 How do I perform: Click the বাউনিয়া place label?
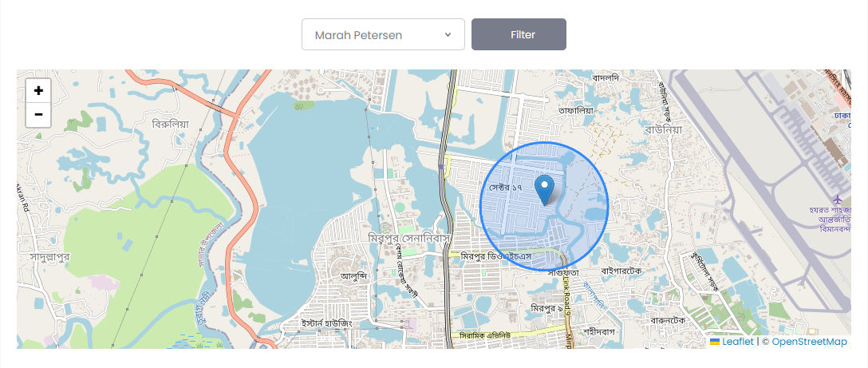(x=664, y=129)
